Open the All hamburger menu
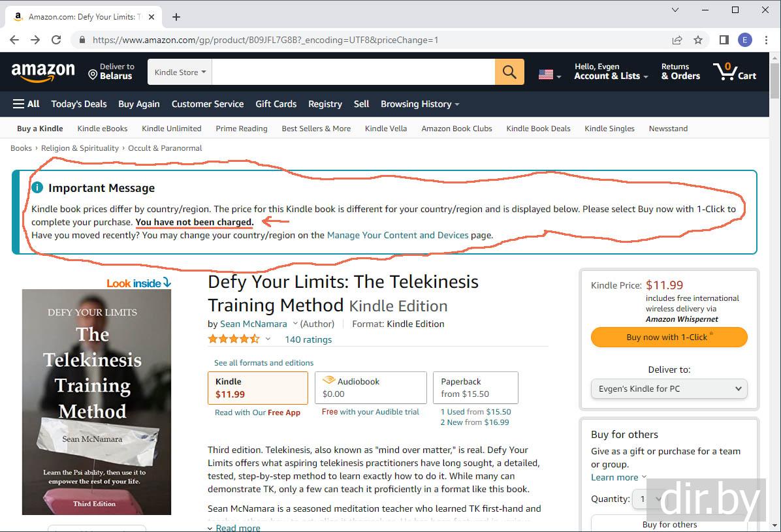Screen dimensions: 781x532 pyautogui.click(x=26, y=104)
